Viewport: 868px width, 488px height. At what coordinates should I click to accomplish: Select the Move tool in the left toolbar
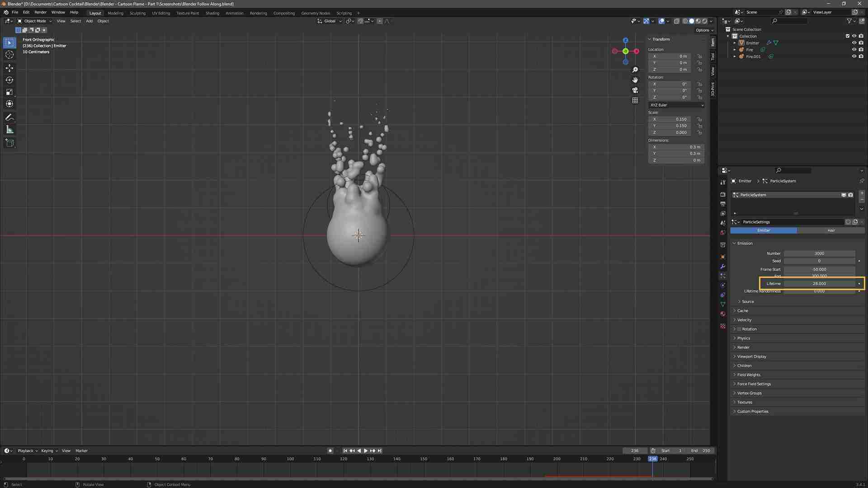coord(9,68)
